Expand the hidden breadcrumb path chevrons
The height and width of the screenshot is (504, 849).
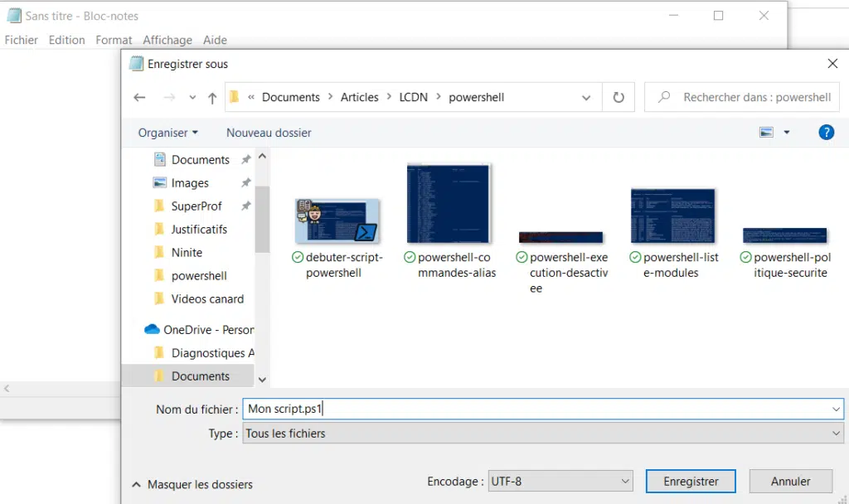[x=251, y=97]
